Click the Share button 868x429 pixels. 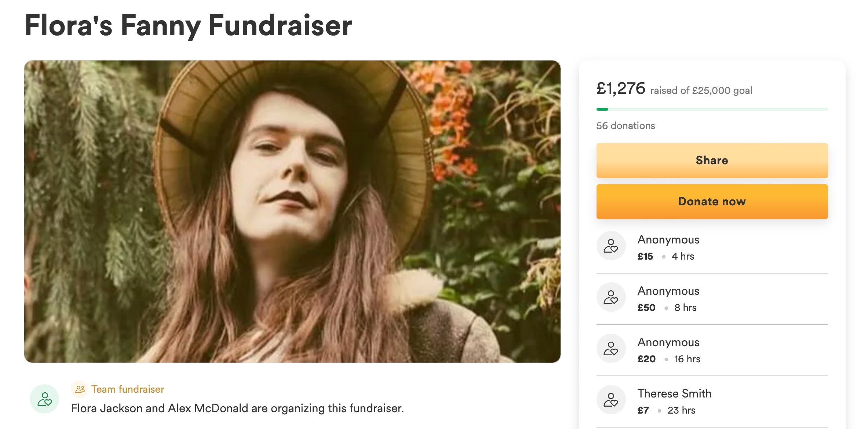[712, 161]
